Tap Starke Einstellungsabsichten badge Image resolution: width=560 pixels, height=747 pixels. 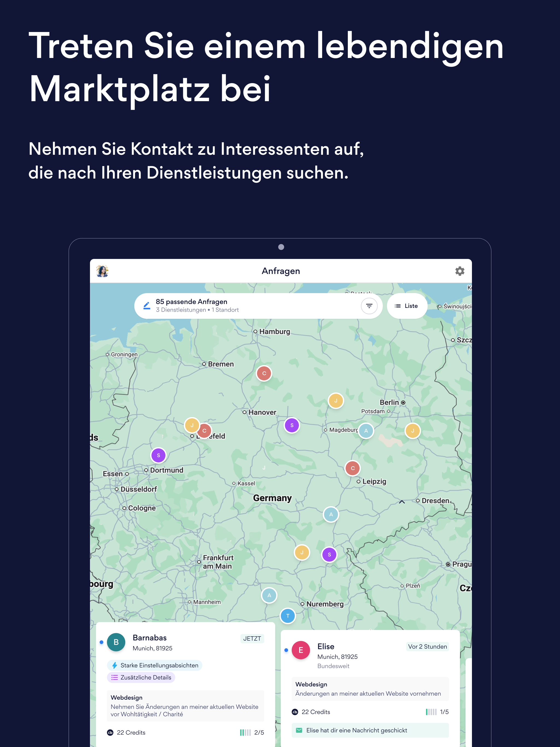155,665
